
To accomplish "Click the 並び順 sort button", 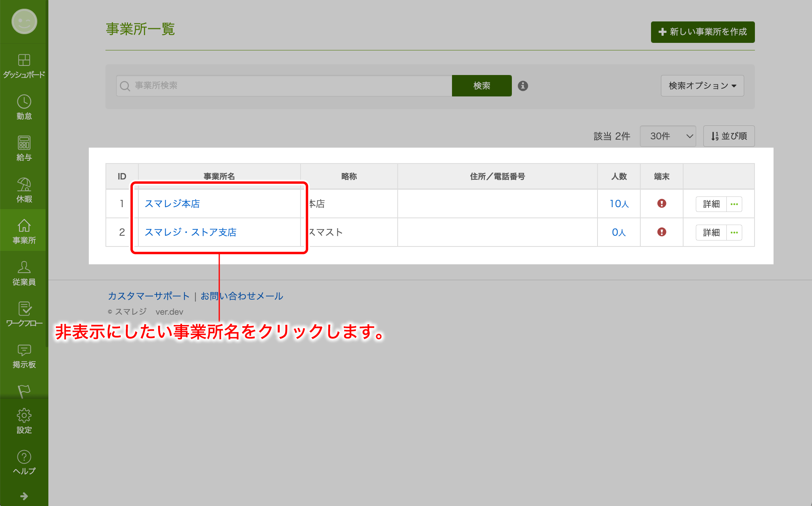I will (x=729, y=136).
